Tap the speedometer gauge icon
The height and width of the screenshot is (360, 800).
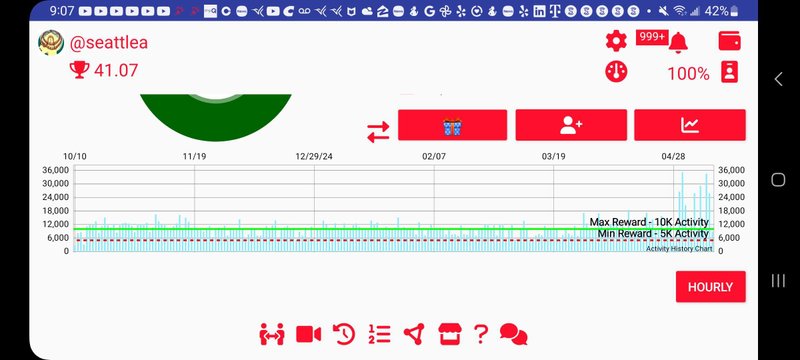click(616, 72)
